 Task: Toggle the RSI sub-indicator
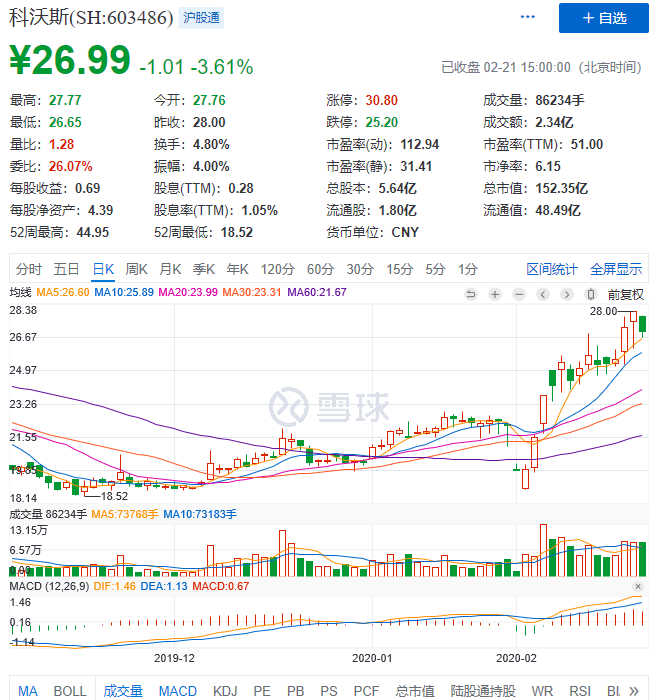click(x=580, y=691)
